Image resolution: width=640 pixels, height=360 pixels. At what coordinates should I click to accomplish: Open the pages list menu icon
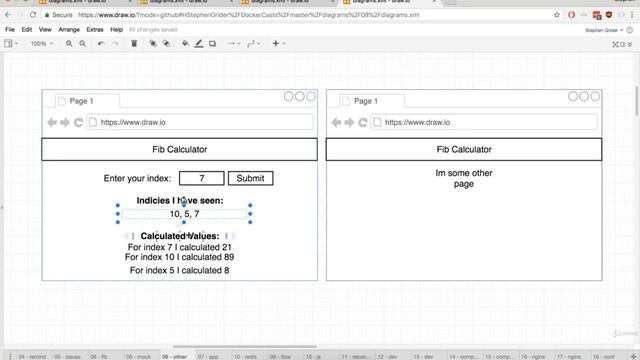10,356
